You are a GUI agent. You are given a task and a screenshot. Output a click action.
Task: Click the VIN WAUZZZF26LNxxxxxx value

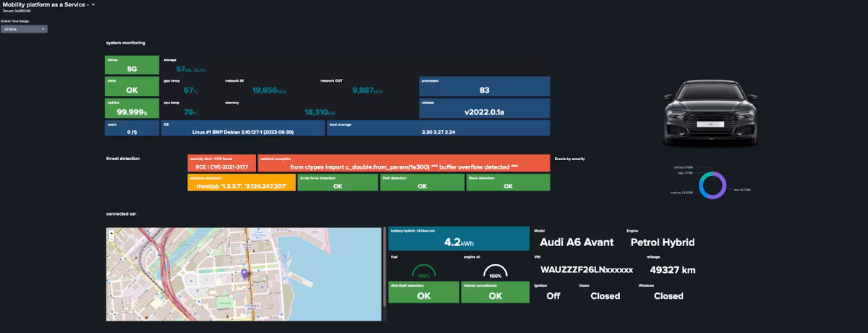[x=587, y=269]
